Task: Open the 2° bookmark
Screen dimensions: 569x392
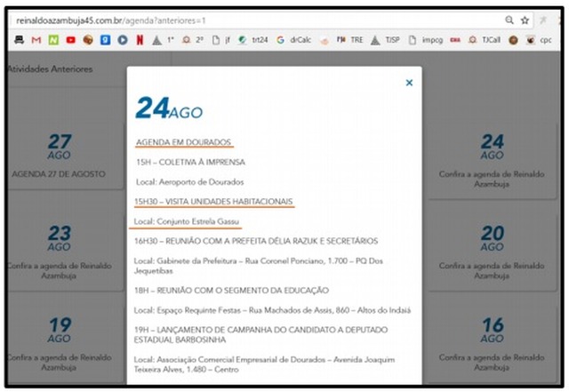Action: (x=193, y=40)
